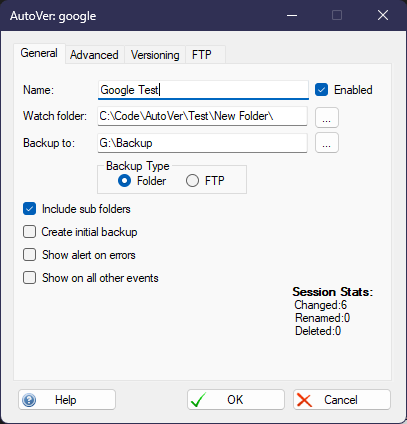
Task: Click the green checkmark OK icon
Action: [198, 399]
